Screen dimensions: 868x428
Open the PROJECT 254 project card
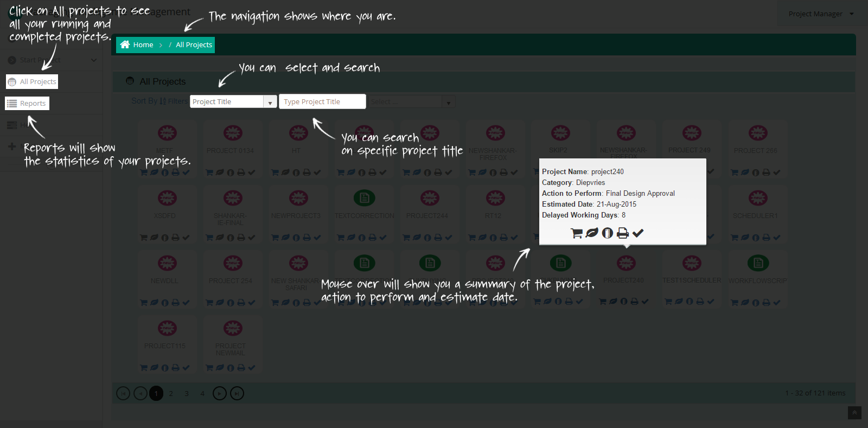[x=233, y=279]
